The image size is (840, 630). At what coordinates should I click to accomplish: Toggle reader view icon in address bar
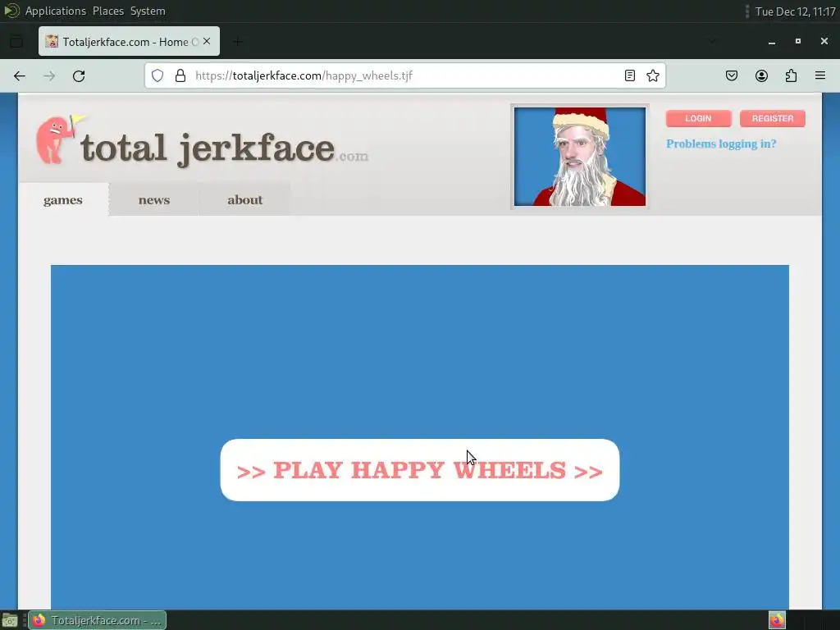pyautogui.click(x=630, y=75)
